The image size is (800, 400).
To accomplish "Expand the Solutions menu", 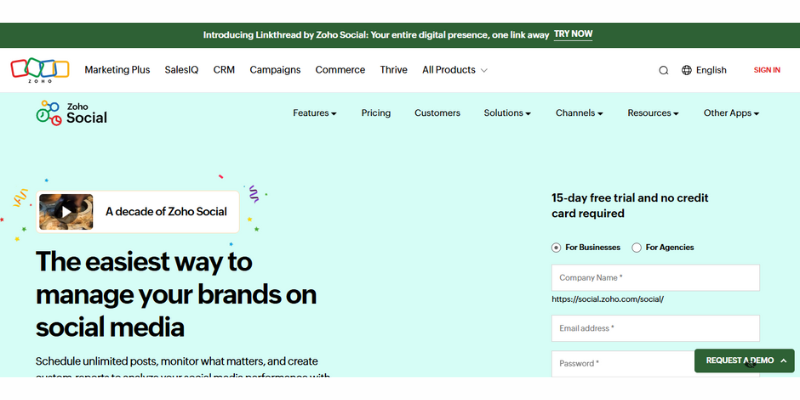I will click(507, 113).
